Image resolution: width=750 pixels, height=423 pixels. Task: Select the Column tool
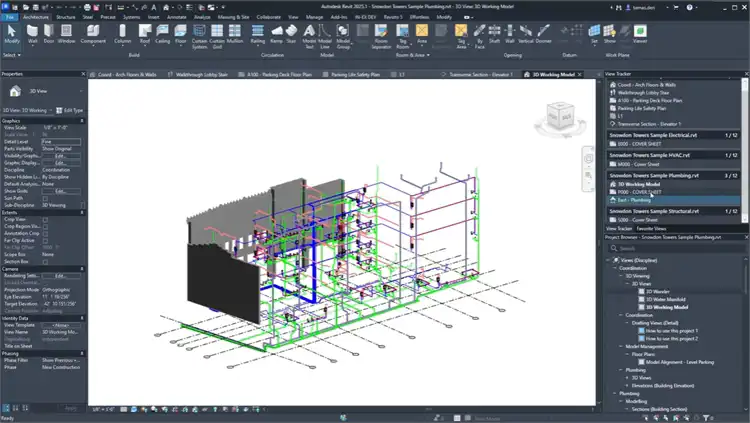(x=122, y=34)
